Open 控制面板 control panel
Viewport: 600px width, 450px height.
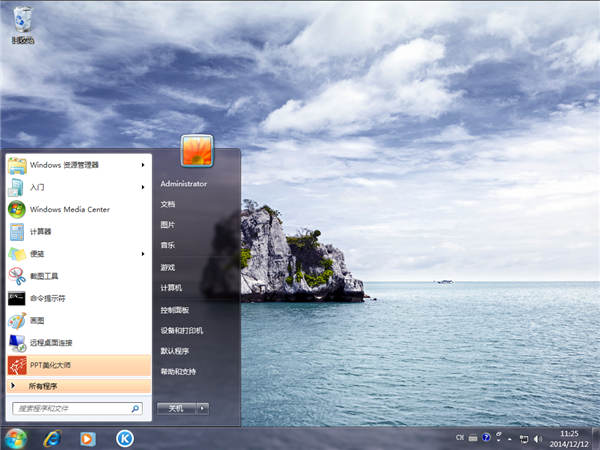tap(174, 310)
